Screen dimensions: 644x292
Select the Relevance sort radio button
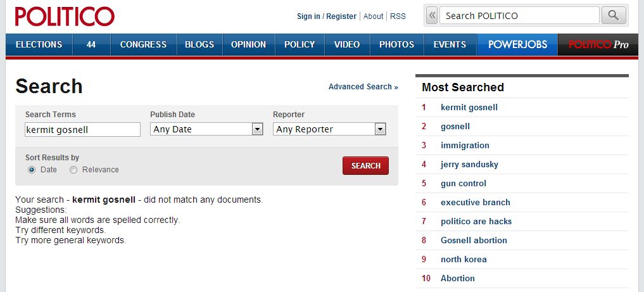point(73,170)
